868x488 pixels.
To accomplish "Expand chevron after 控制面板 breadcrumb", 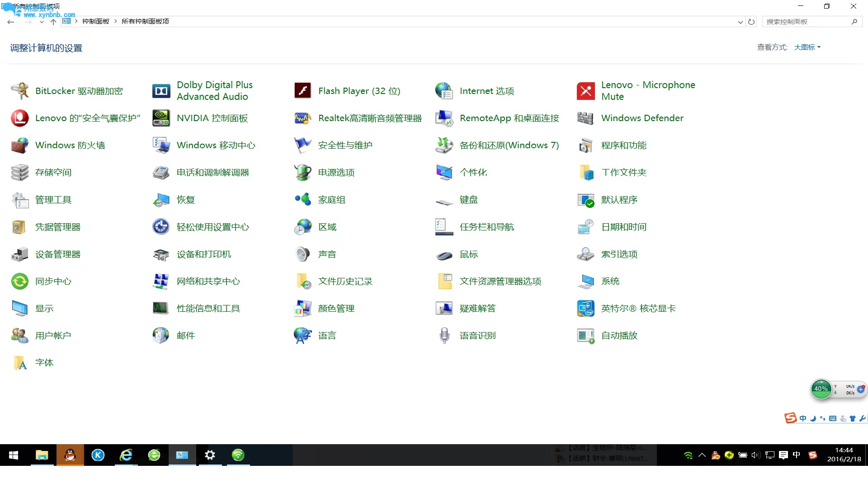I will point(116,21).
